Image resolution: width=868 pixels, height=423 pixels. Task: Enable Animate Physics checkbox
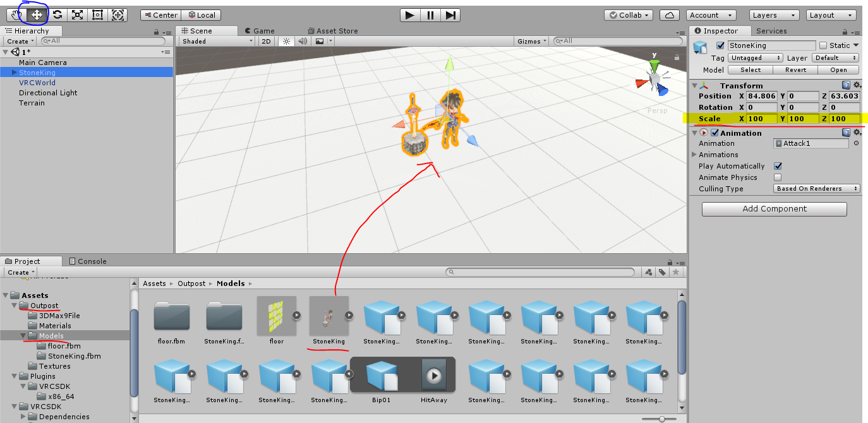[778, 177]
